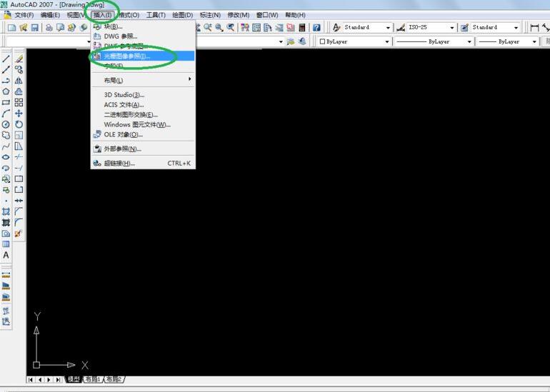
Task: Choose 块(B) menu entry
Action: [143, 26]
